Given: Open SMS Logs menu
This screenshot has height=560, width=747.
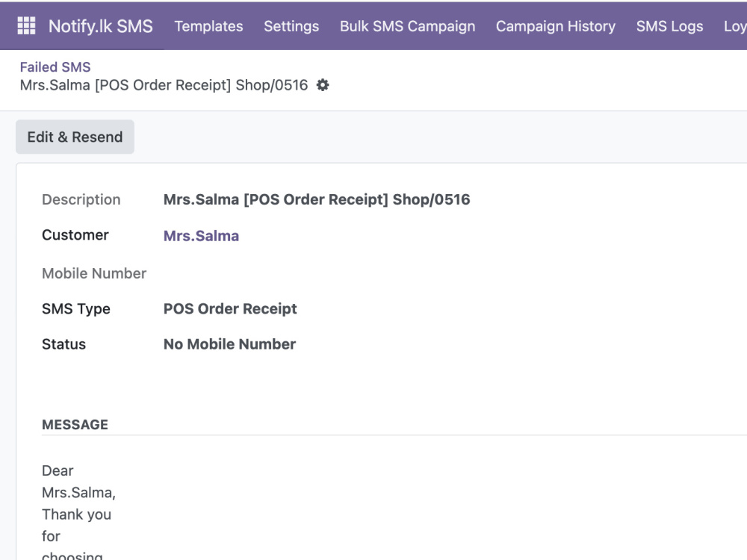Looking at the screenshot, I should (669, 26).
